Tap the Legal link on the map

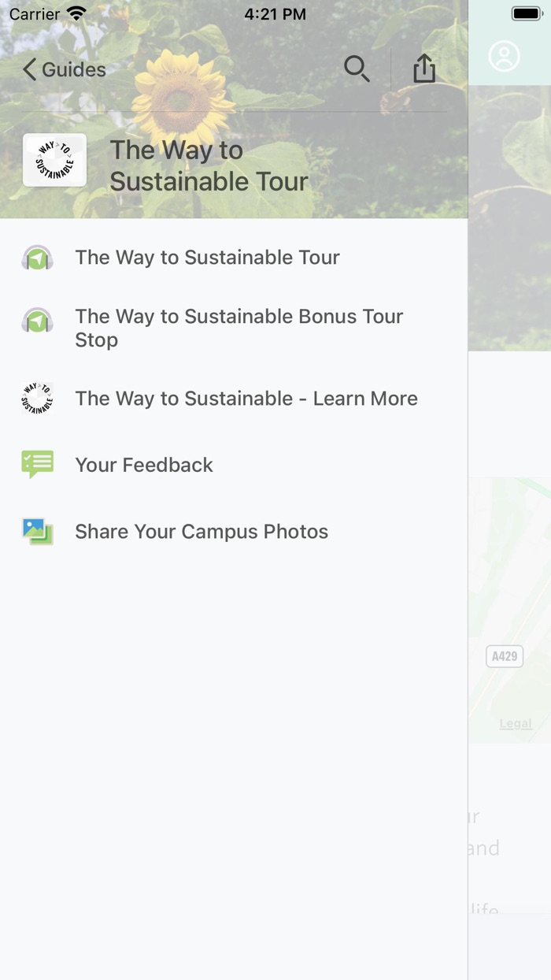[x=514, y=723]
